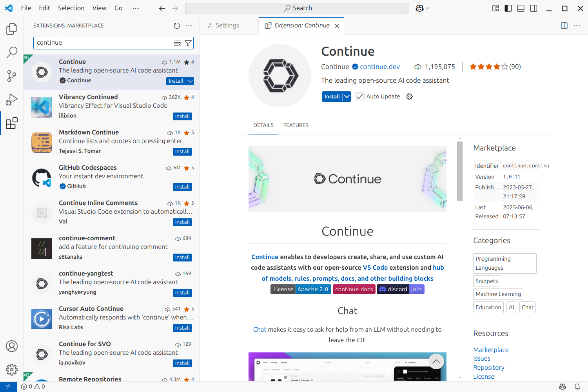This screenshot has width=588, height=392.
Task: Click the Continue banner image
Action: point(347,179)
